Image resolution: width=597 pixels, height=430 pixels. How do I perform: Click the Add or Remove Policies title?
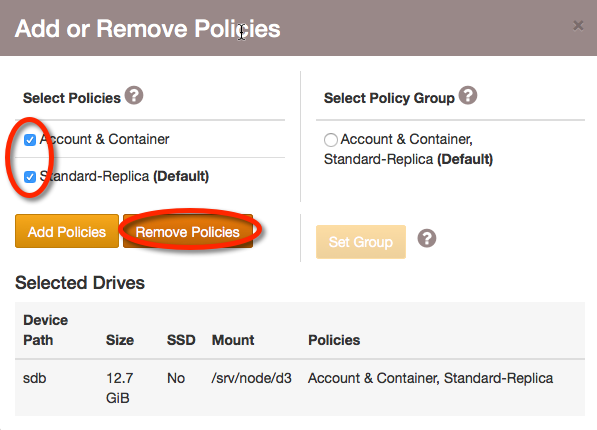pyautogui.click(x=148, y=29)
